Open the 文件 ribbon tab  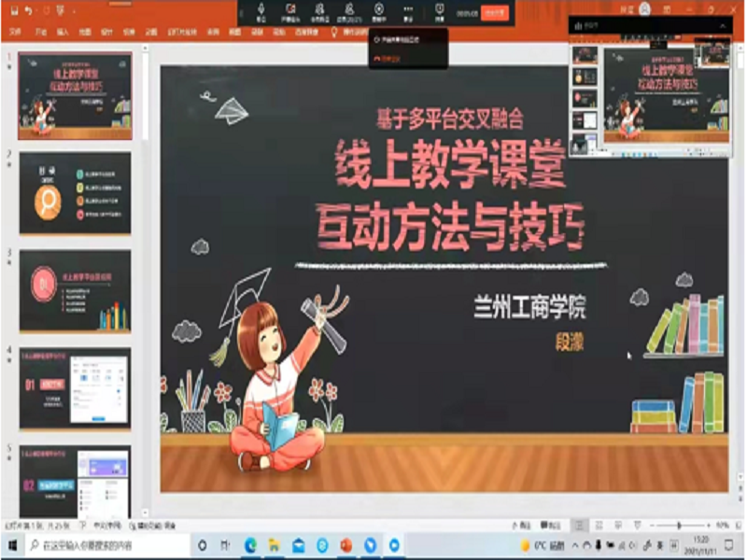pos(14,31)
